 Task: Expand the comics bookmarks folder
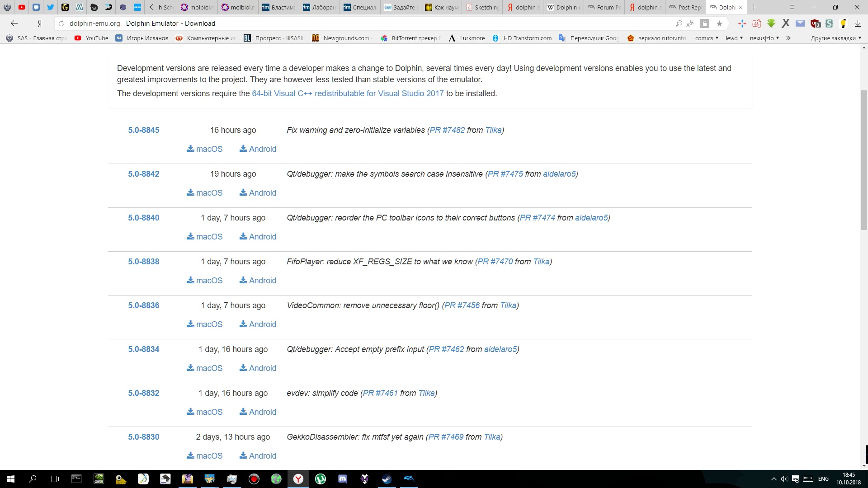707,38
